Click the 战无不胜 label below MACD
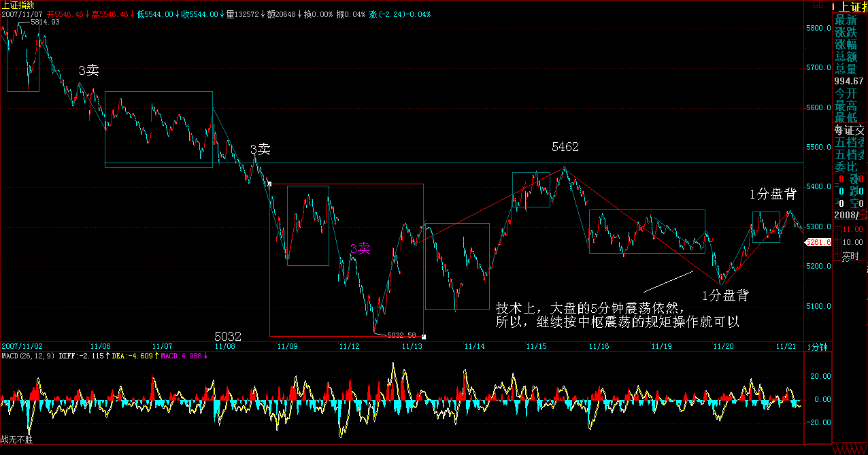This screenshot has width=868, height=455. [17, 440]
